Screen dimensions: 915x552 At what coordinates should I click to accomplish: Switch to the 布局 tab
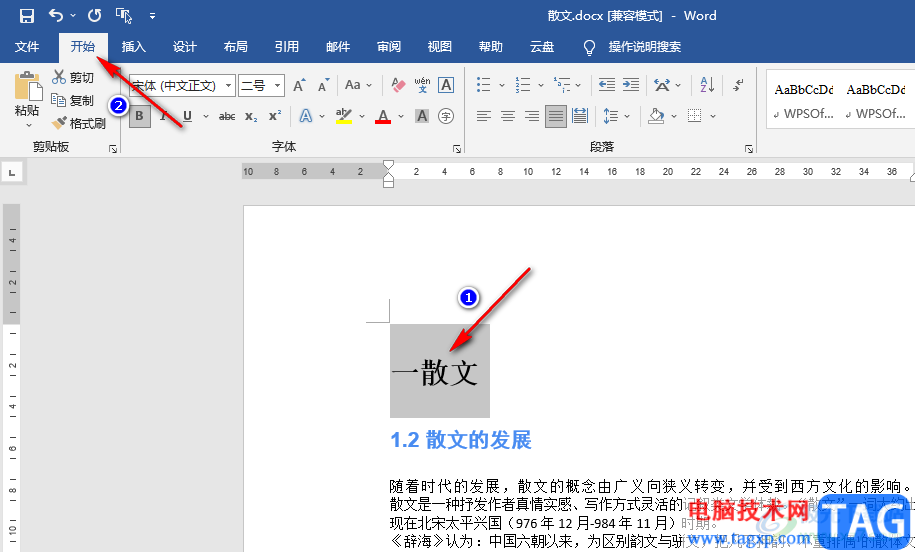[x=236, y=47]
